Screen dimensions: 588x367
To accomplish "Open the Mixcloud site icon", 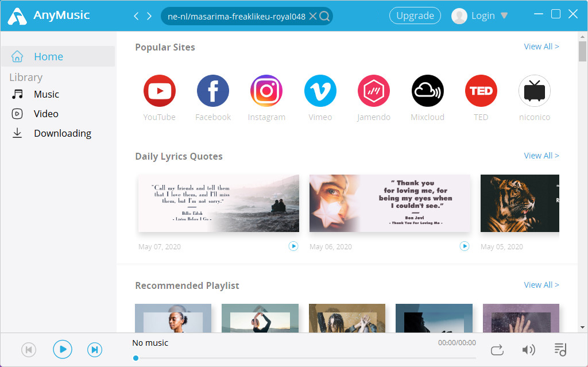I will (x=427, y=91).
